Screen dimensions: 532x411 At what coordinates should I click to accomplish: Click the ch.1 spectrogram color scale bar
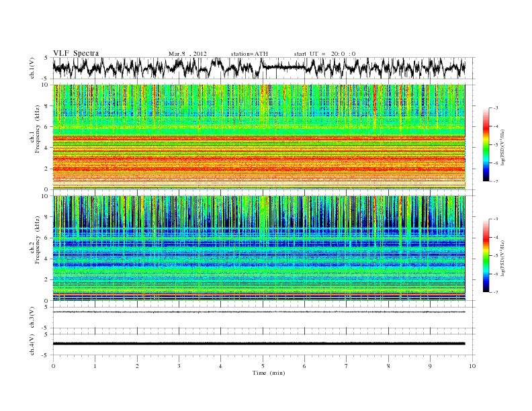[486, 145]
